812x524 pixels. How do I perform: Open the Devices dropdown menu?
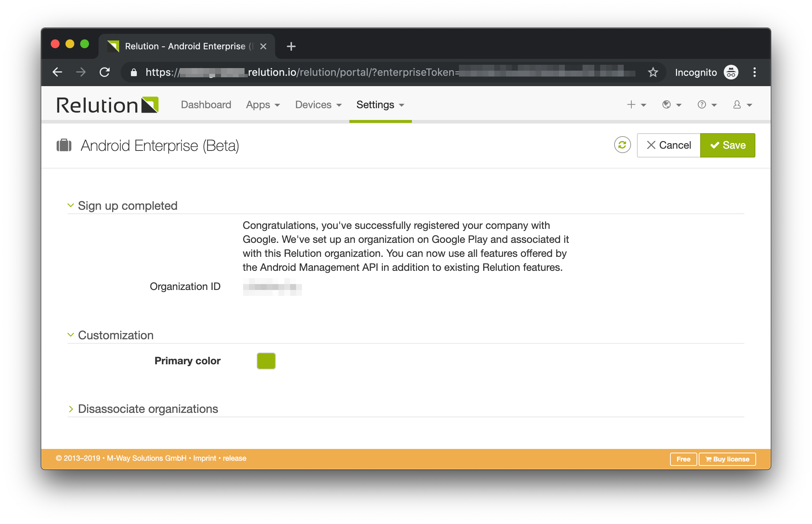coord(318,105)
